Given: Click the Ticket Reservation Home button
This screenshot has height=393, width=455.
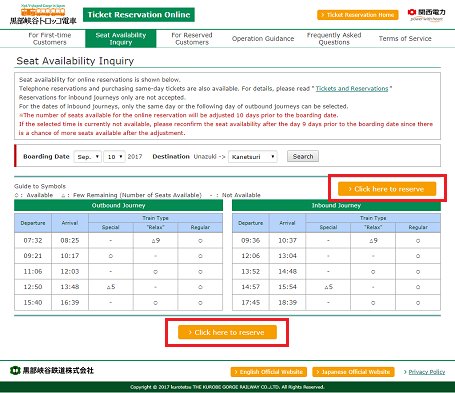Looking at the screenshot, I should tap(358, 15).
